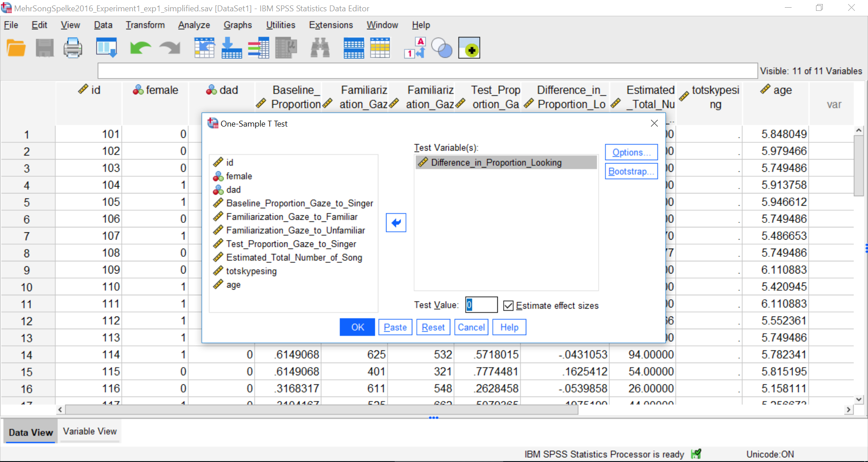868x462 pixels.
Task: Open the Graphs menu
Action: [x=238, y=25]
